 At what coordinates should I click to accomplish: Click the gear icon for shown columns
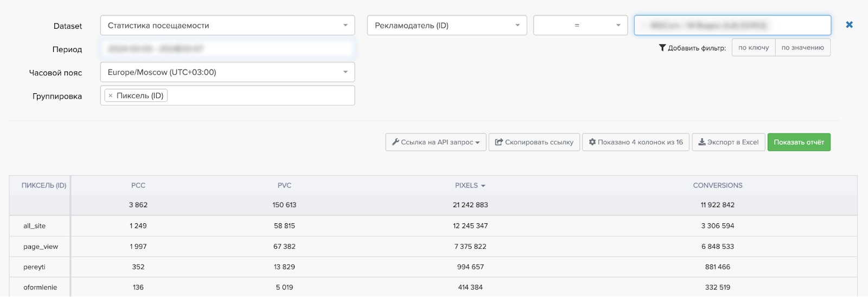pyautogui.click(x=592, y=142)
